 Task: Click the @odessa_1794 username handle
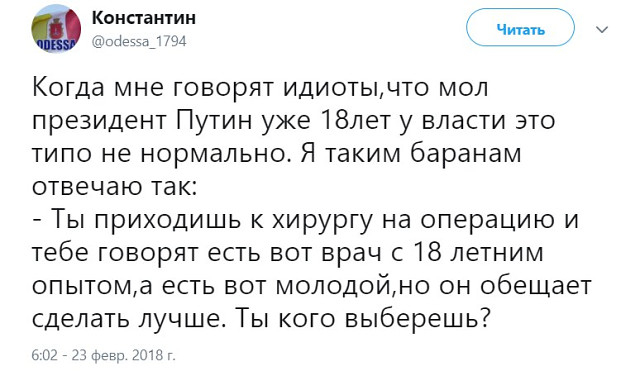(139, 41)
